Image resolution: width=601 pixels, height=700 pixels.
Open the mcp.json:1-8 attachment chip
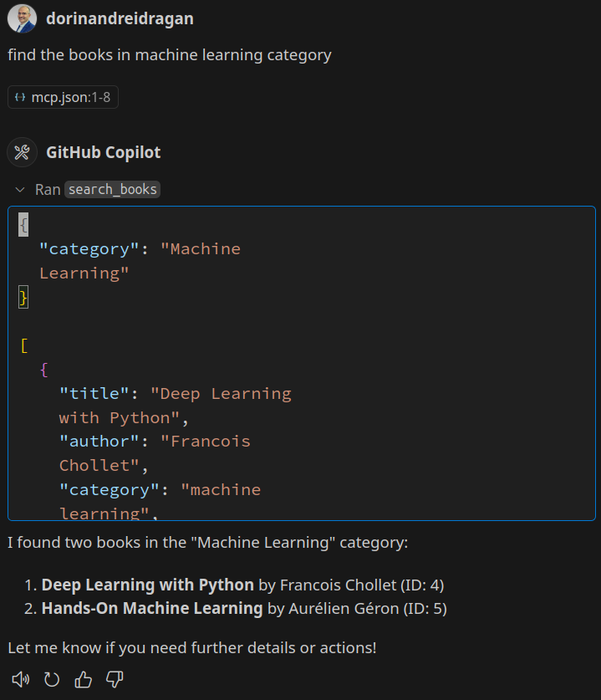[x=64, y=98]
